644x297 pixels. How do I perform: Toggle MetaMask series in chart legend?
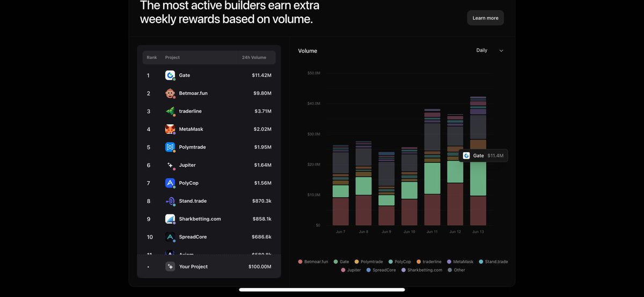pyautogui.click(x=460, y=262)
